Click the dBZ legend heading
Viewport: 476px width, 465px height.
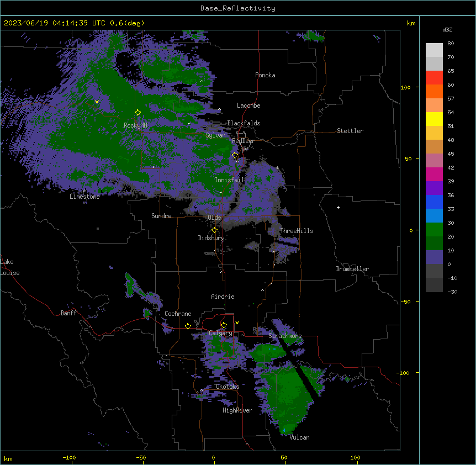(447, 30)
